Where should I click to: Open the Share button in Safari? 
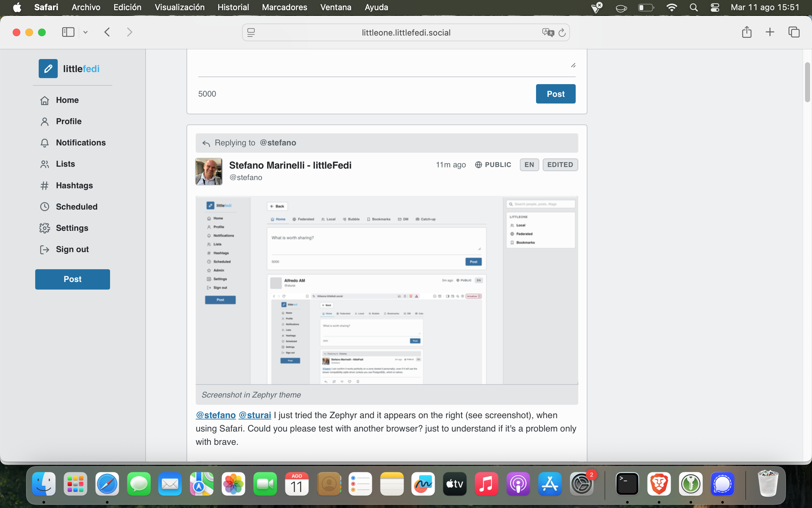coord(747,32)
